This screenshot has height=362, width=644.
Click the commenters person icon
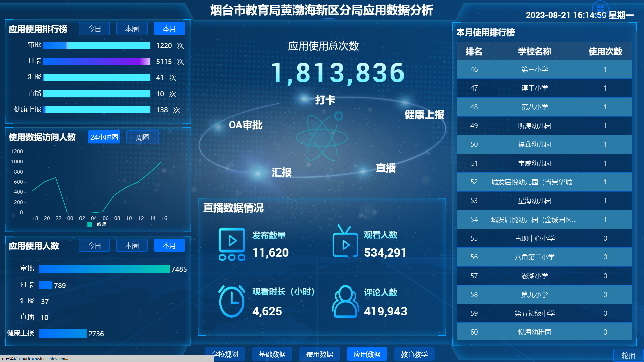click(x=345, y=301)
